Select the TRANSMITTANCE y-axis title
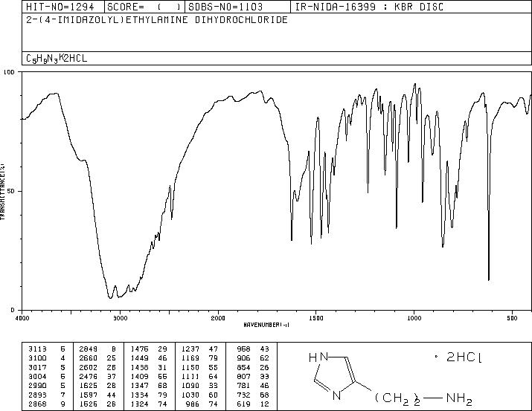532x411 pixels. pos(2,192)
